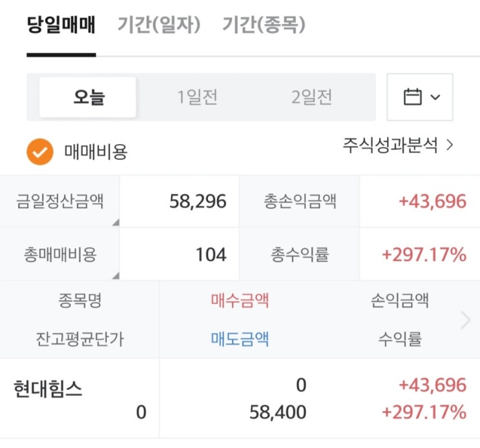Viewport: 480px width, 448px height.
Task: Switch to the 기간(일자) tab
Action: click(x=160, y=26)
